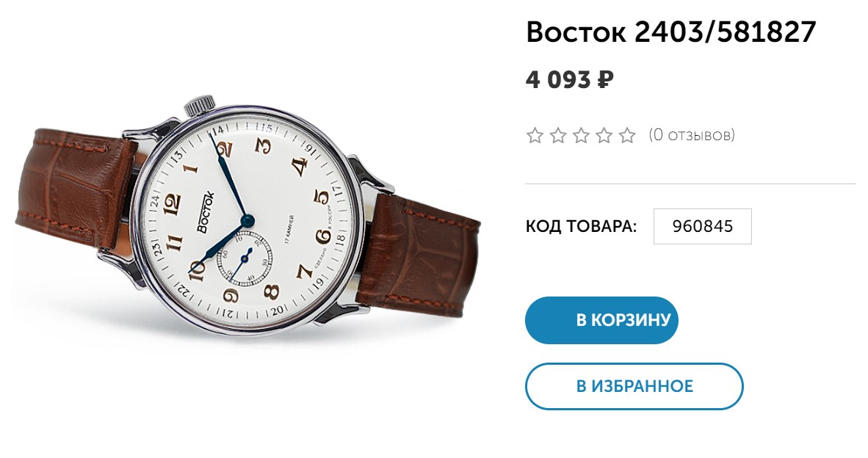Set the rating to five stars

pos(627,136)
